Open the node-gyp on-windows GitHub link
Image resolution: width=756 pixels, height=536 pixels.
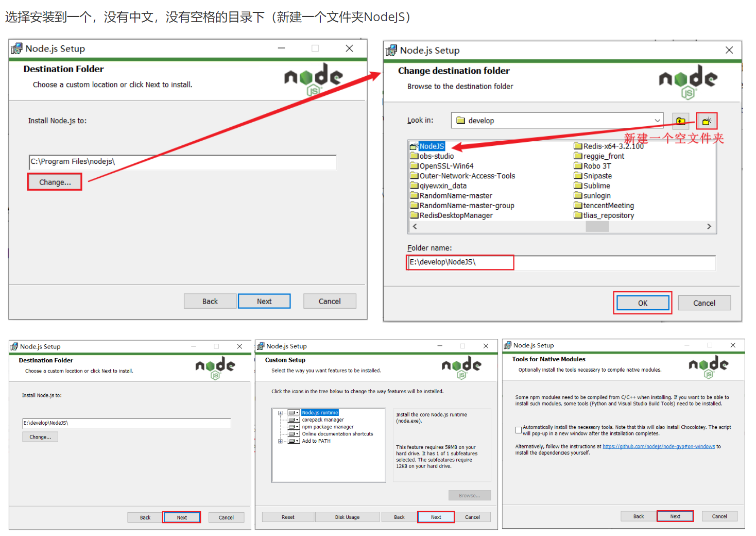[659, 447]
